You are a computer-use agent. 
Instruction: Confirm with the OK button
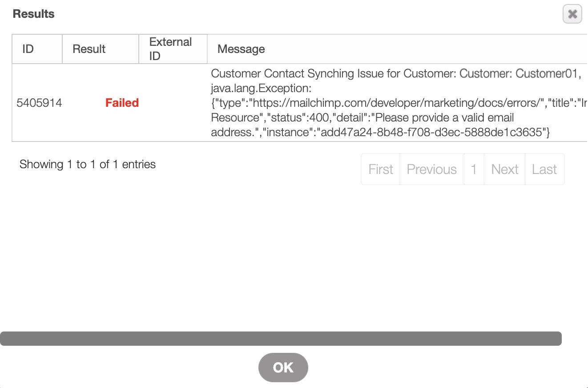click(x=283, y=368)
